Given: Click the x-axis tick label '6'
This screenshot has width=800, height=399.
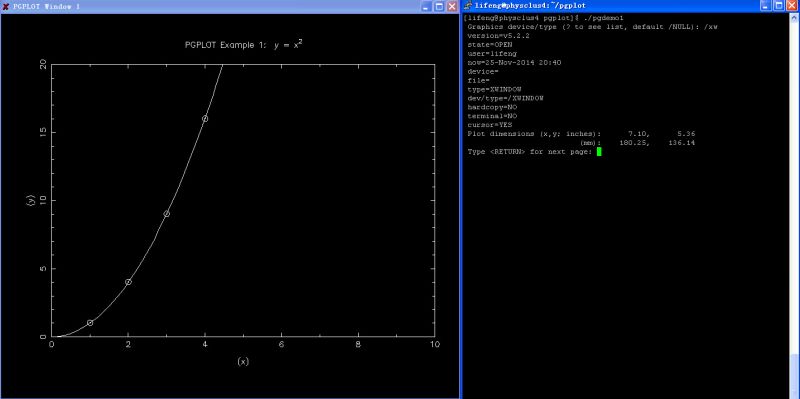Looking at the screenshot, I should [x=282, y=344].
